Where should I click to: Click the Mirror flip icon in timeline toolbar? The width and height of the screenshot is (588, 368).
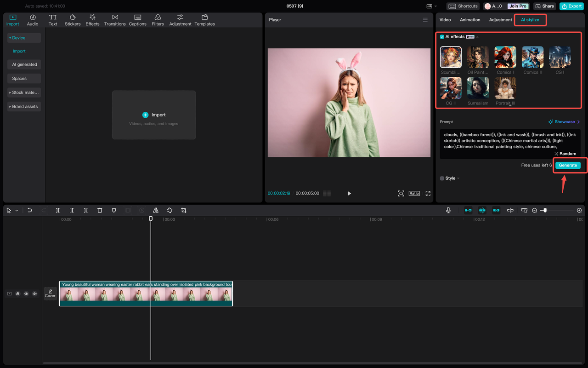tap(156, 210)
